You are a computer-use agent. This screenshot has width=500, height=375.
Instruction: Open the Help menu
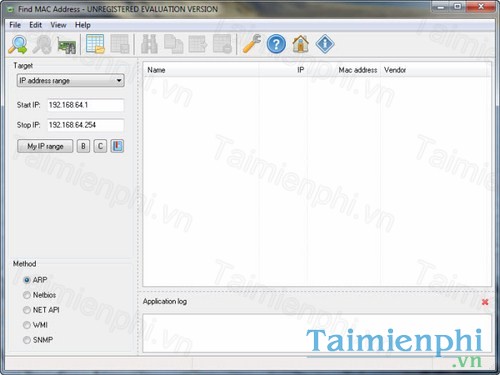[82, 25]
